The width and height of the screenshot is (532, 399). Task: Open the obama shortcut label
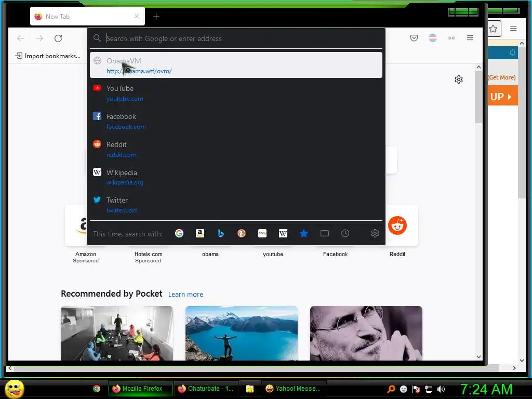210,254
